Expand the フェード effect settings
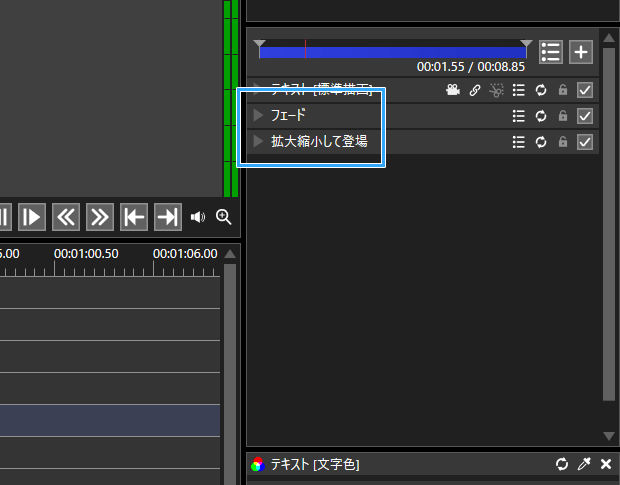 pyautogui.click(x=258, y=116)
